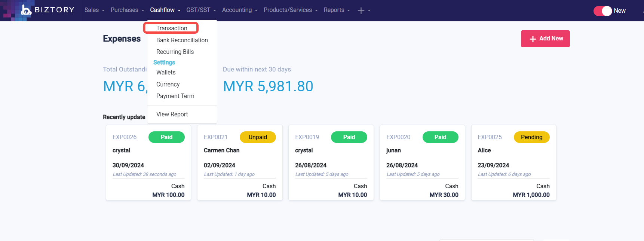Toggle the New interface switch

pyautogui.click(x=602, y=11)
